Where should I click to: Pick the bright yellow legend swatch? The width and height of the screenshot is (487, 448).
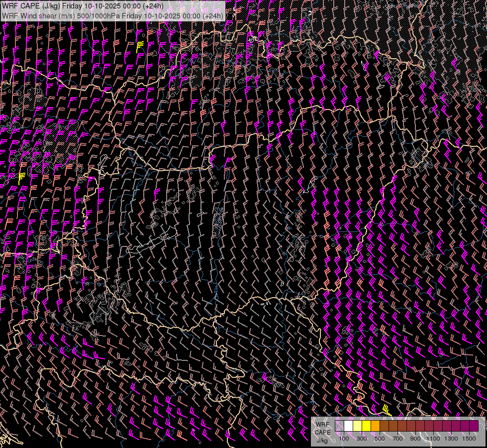(367, 426)
